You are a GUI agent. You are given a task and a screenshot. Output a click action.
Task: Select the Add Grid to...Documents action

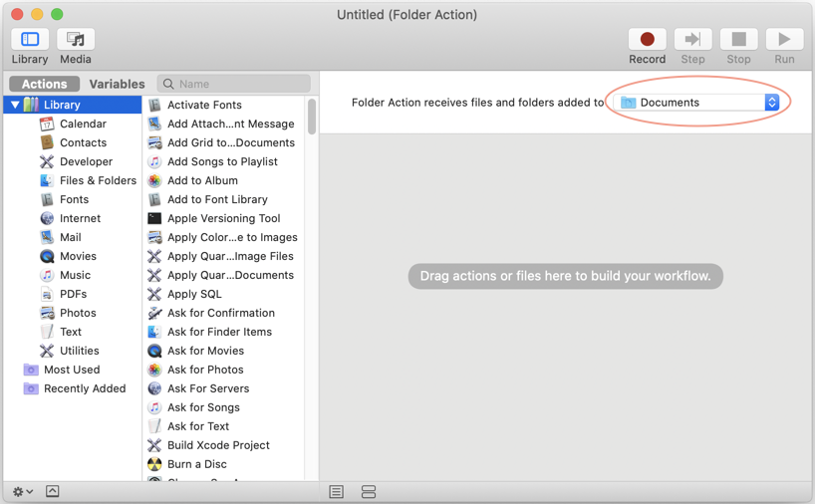pos(223,142)
